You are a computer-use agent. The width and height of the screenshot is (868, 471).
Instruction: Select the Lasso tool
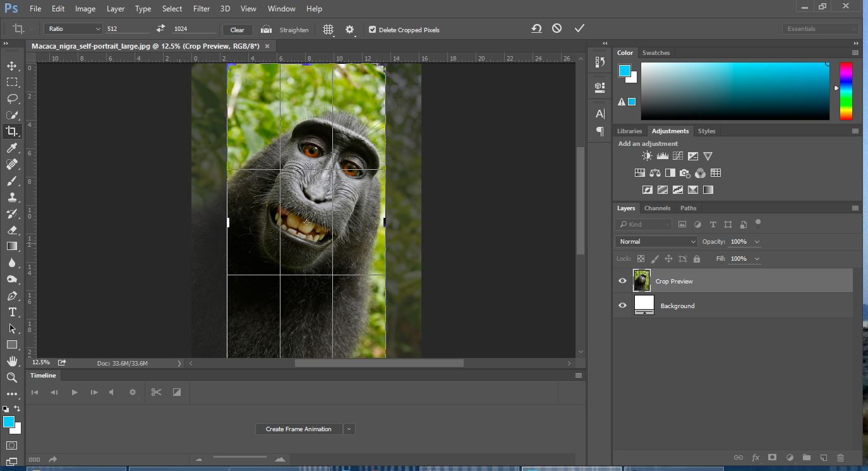[x=12, y=98]
